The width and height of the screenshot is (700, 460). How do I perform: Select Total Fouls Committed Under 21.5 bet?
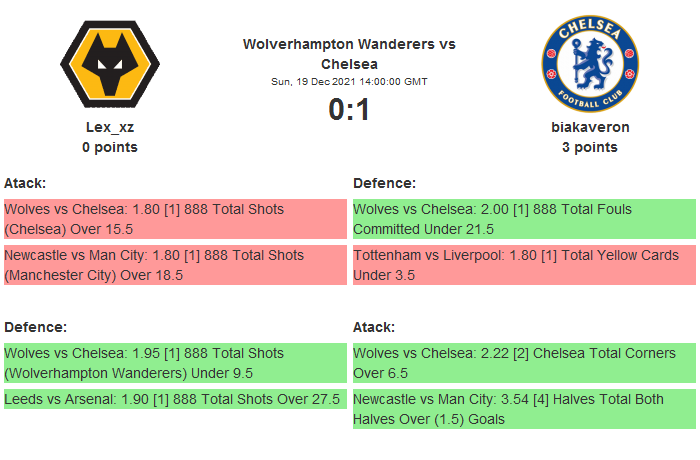click(x=523, y=219)
